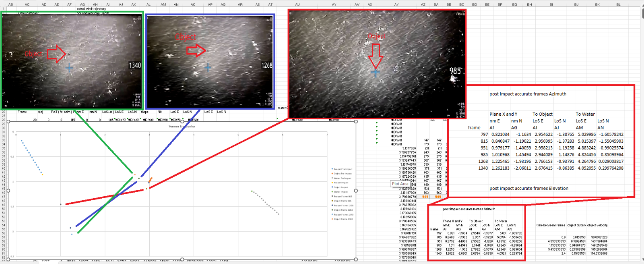Viewport: 644px width, 264px height.
Task: Select column AM header
Action: [163, 4]
